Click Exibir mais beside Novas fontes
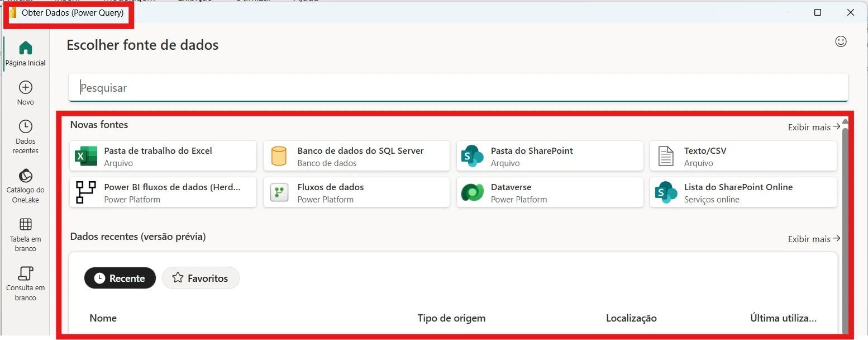 click(814, 127)
